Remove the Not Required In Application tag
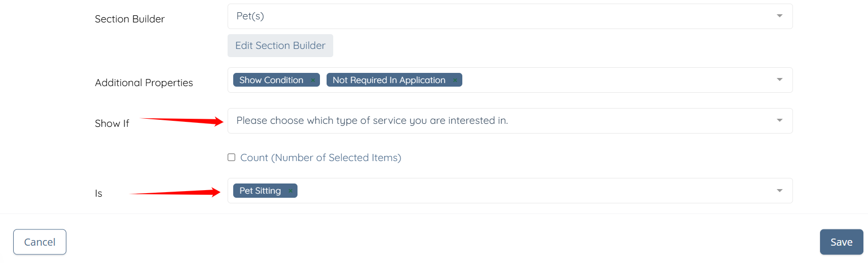The image size is (868, 263). 455,80
